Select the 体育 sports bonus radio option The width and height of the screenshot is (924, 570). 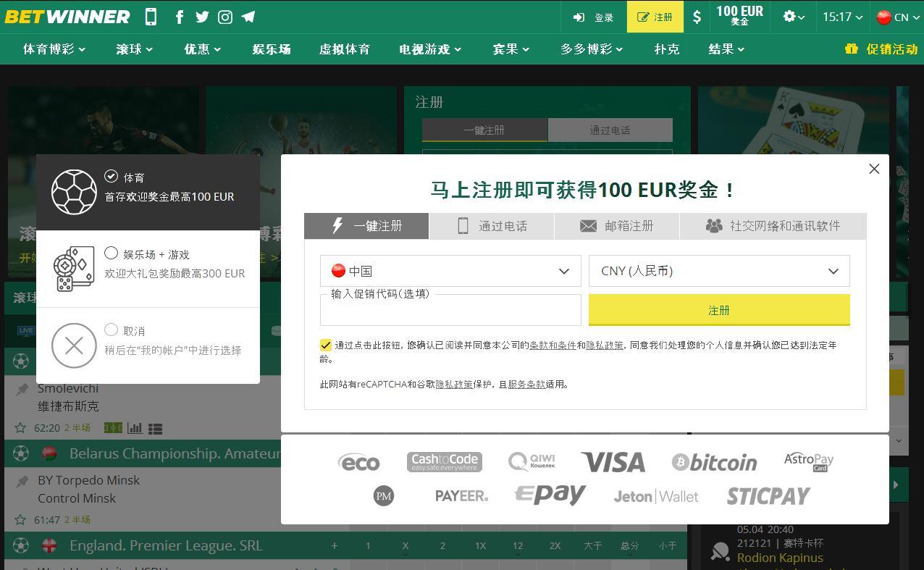[111, 176]
